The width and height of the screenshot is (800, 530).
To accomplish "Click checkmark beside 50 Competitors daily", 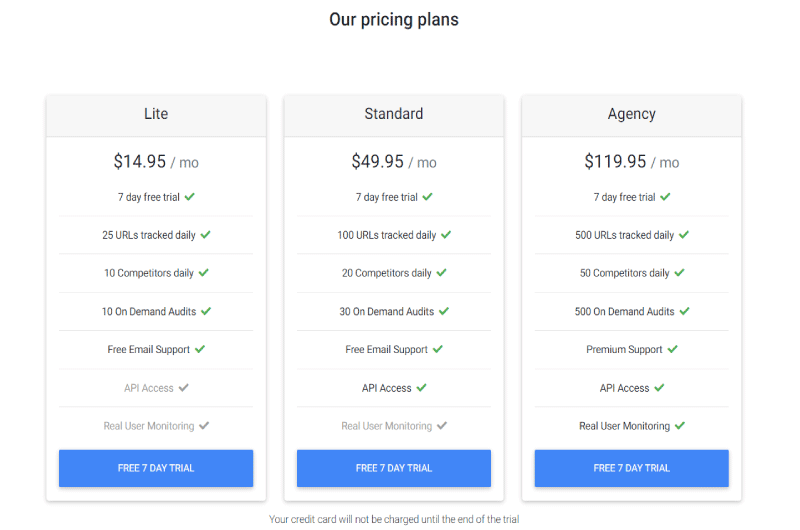I will pos(679,273).
